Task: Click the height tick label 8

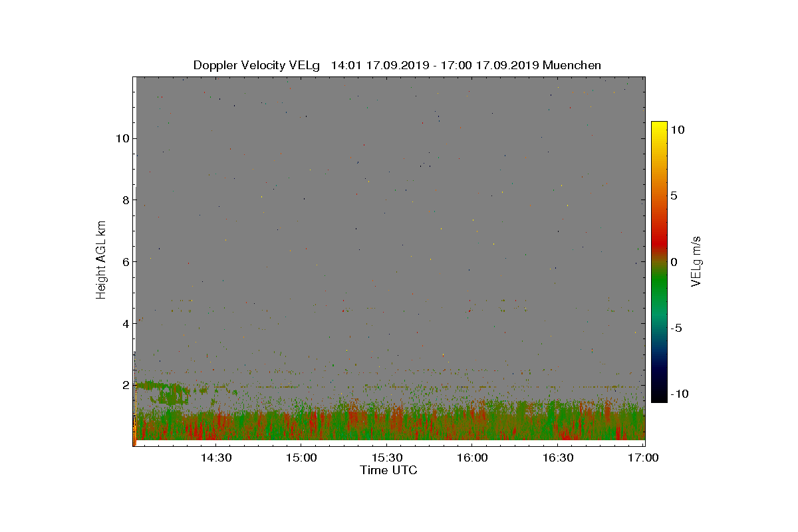Action: 124,200
